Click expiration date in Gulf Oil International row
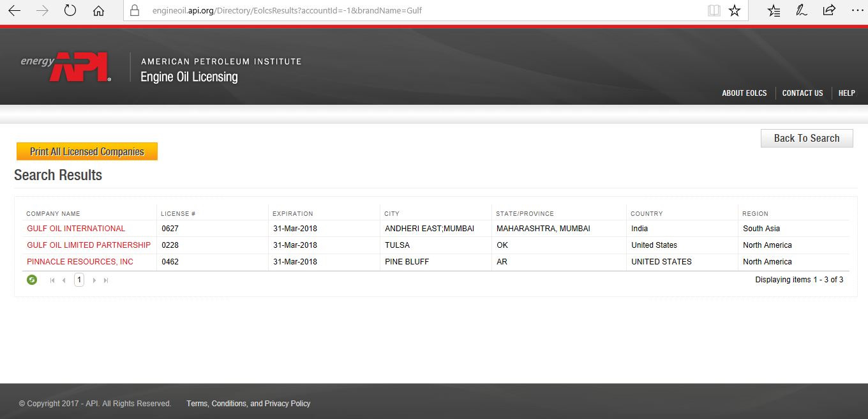868x419 pixels. [x=295, y=229]
